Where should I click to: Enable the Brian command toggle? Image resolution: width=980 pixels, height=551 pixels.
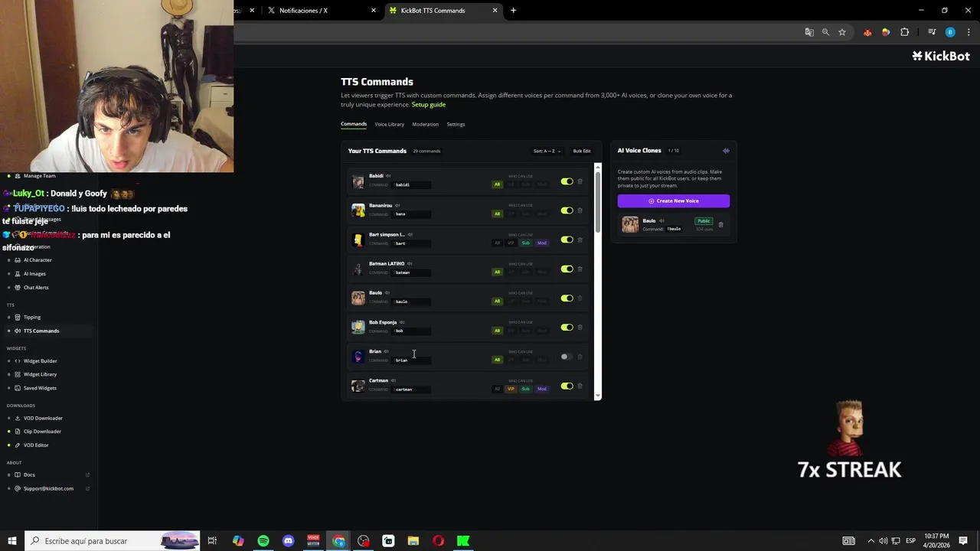pos(567,357)
